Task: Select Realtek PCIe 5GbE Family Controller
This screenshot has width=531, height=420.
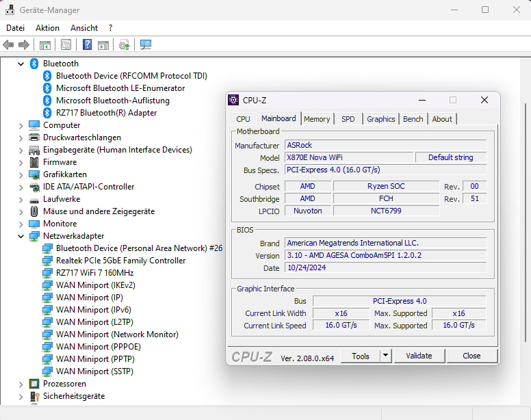Action: coord(120,261)
